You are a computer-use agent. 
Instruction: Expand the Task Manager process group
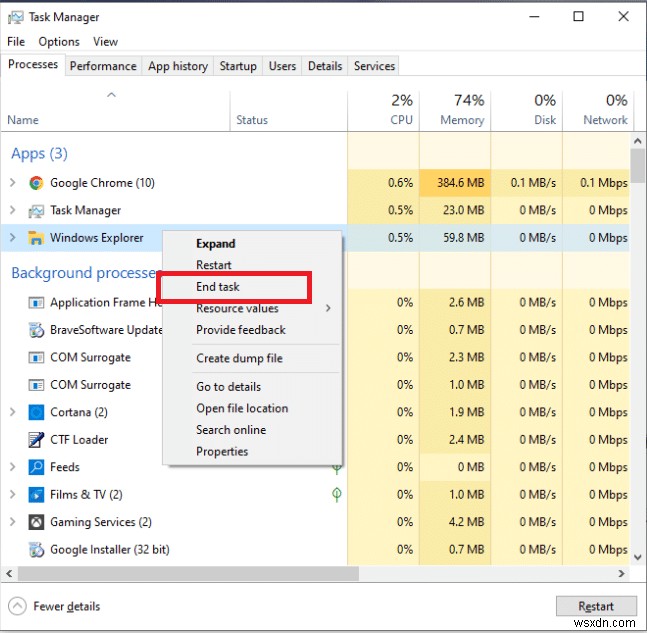(x=12, y=210)
